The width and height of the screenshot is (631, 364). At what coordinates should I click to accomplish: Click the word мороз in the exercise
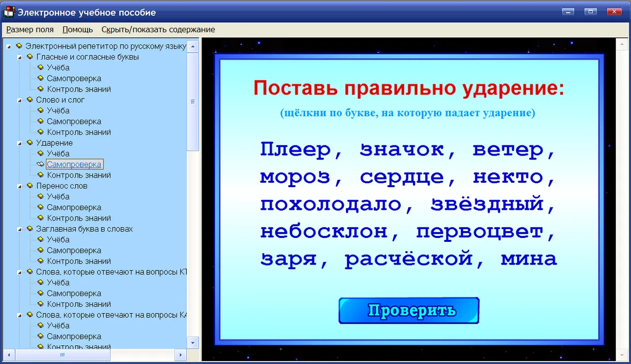click(295, 177)
